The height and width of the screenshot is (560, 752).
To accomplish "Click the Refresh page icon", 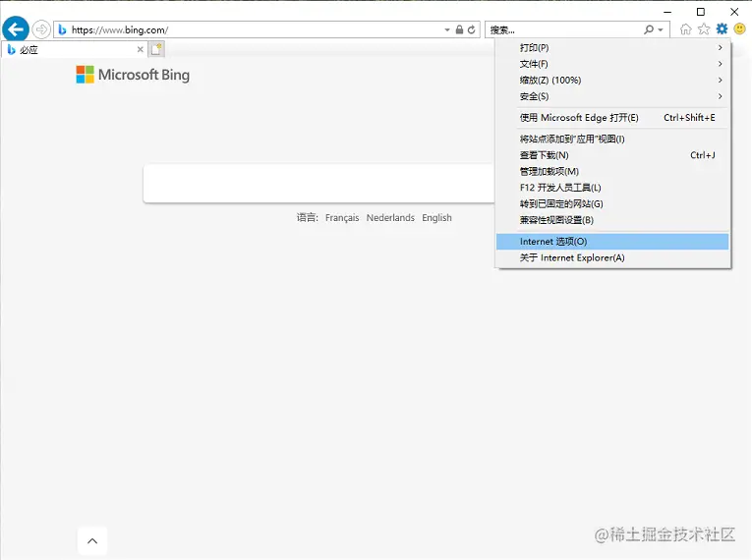I will 472,29.
